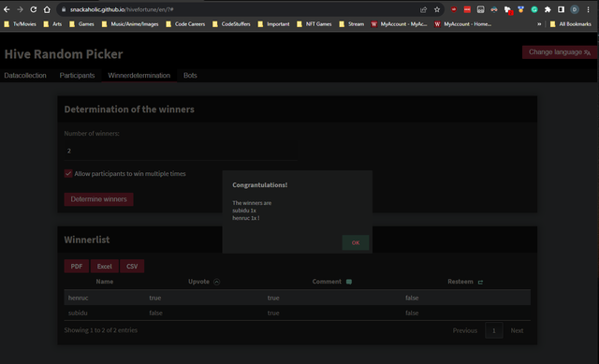The height and width of the screenshot is (364, 599).
Task: Select the subidu name cell
Action: click(78, 313)
